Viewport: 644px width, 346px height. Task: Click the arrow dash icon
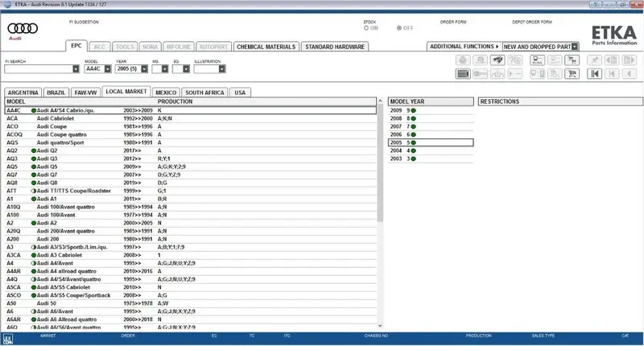pyautogui.click(x=514, y=74)
